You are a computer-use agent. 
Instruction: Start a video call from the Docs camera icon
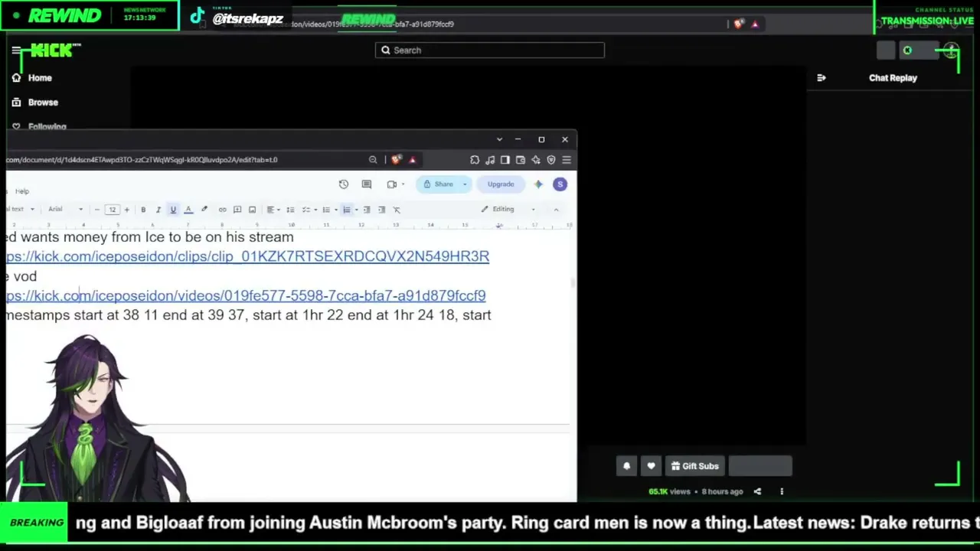(392, 184)
